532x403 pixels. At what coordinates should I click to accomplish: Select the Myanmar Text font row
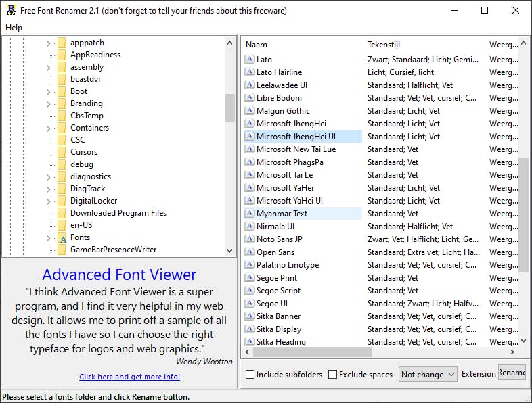[282, 214]
